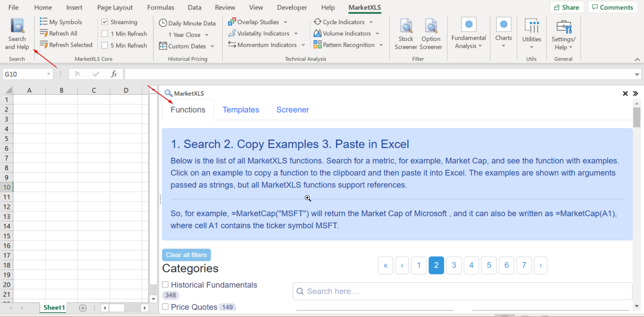The height and width of the screenshot is (317, 644).
Task: Collapse the ribbon with the caret
Action: tap(637, 60)
